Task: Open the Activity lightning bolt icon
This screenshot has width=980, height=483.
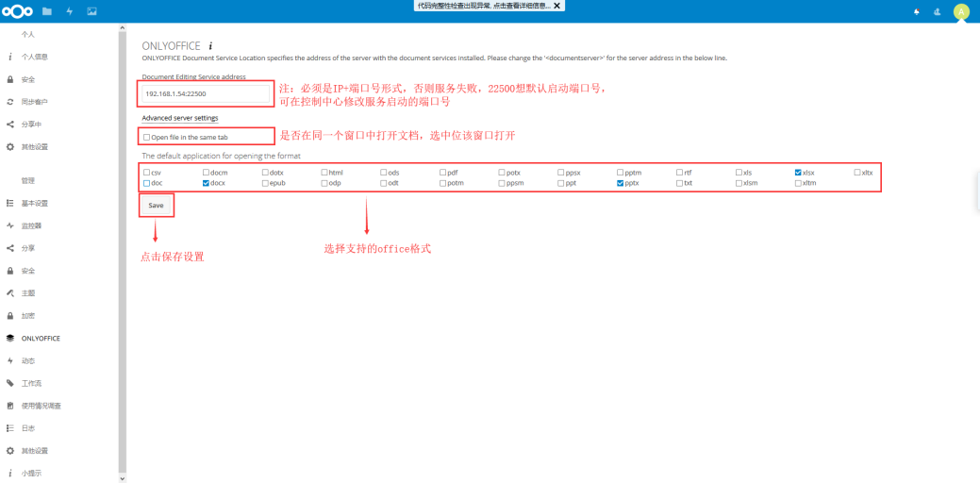Action: tap(70, 11)
